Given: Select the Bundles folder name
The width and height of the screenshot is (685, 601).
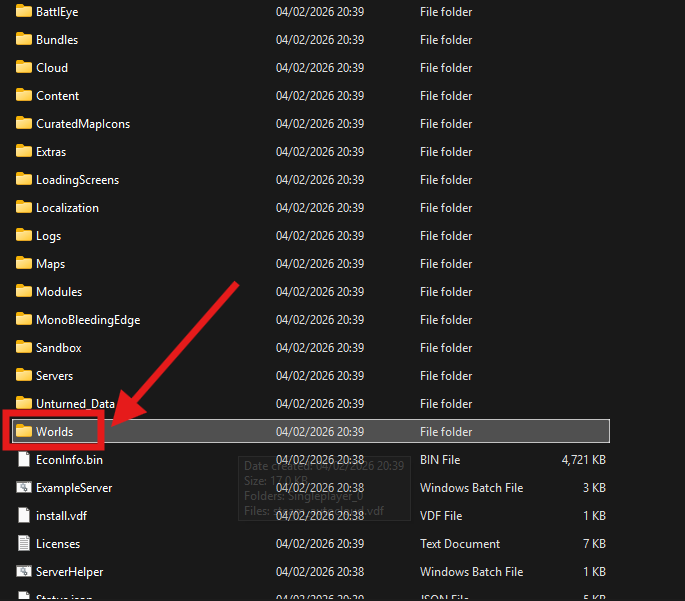Looking at the screenshot, I should click(x=57, y=40).
